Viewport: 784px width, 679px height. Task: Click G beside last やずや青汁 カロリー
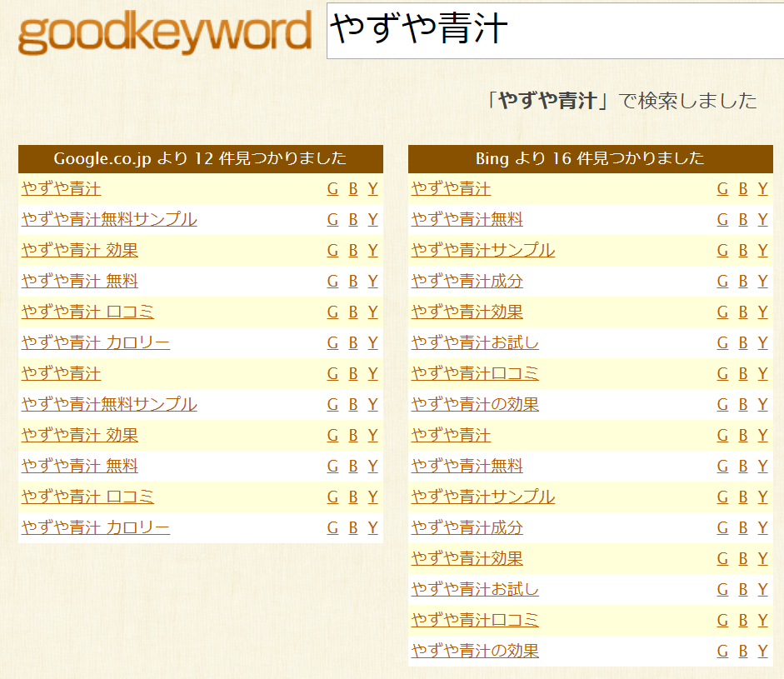332,527
